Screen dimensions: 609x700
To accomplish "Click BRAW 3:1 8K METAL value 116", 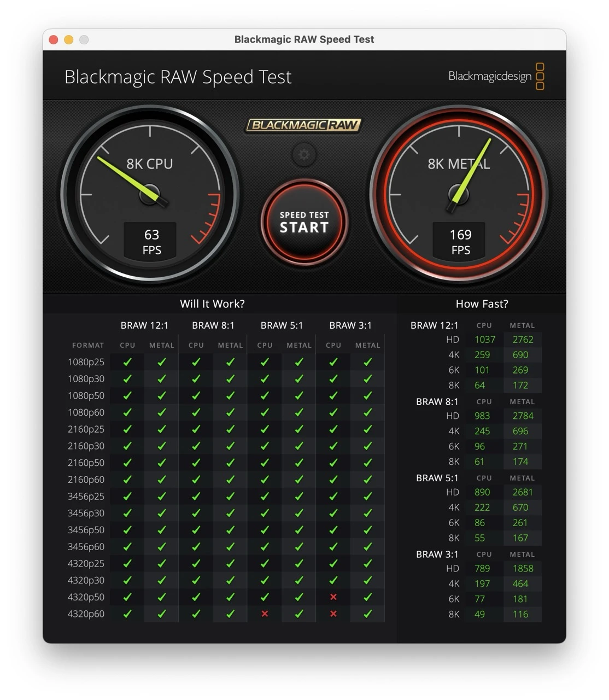I will 520,615.
